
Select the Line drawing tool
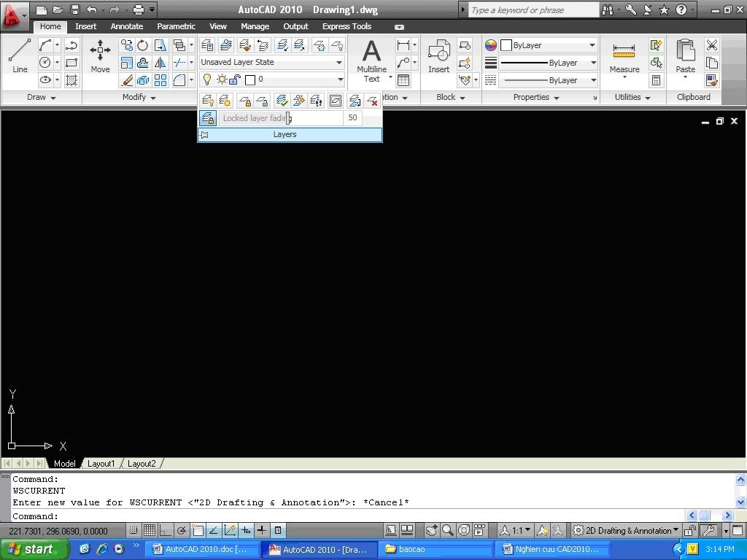[20, 55]
